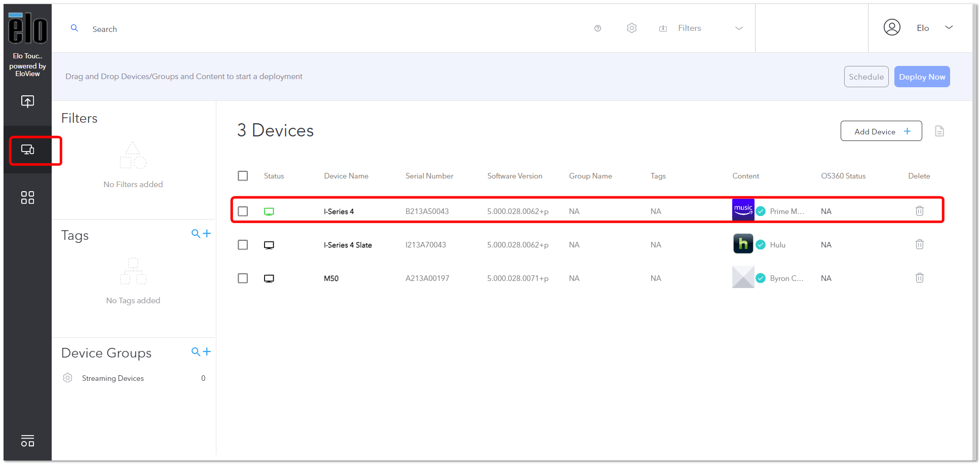Delete the I-Series 4 Slate device
Viewport: 980px width, 464px height.
click(x=920, y=244)
